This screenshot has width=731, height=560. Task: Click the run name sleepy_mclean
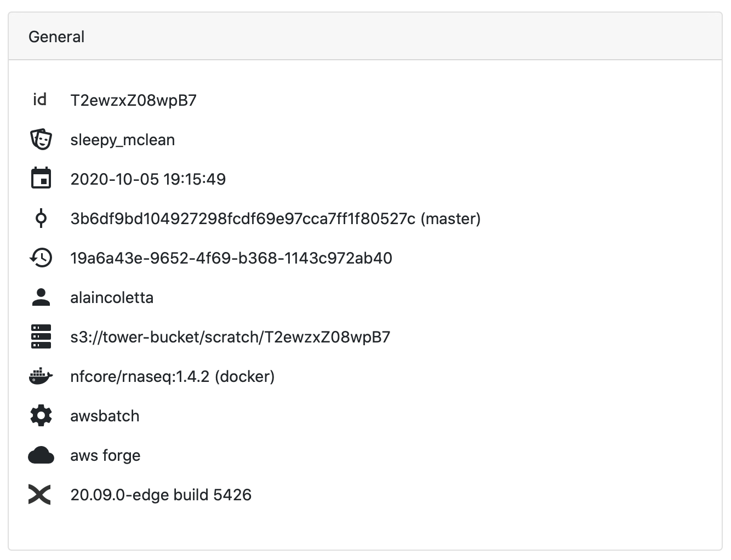pos(122,140)
